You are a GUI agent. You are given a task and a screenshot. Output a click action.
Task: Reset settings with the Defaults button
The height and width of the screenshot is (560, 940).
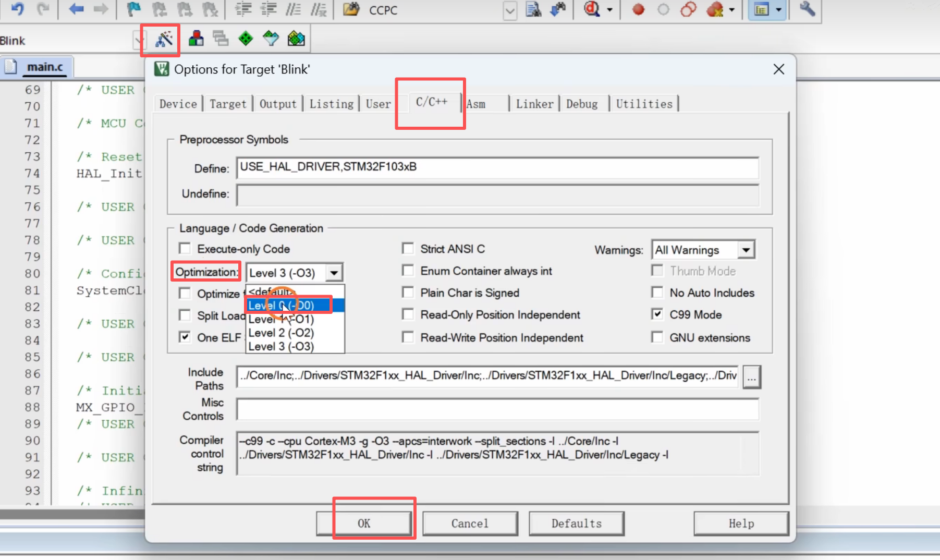[576, 523]
